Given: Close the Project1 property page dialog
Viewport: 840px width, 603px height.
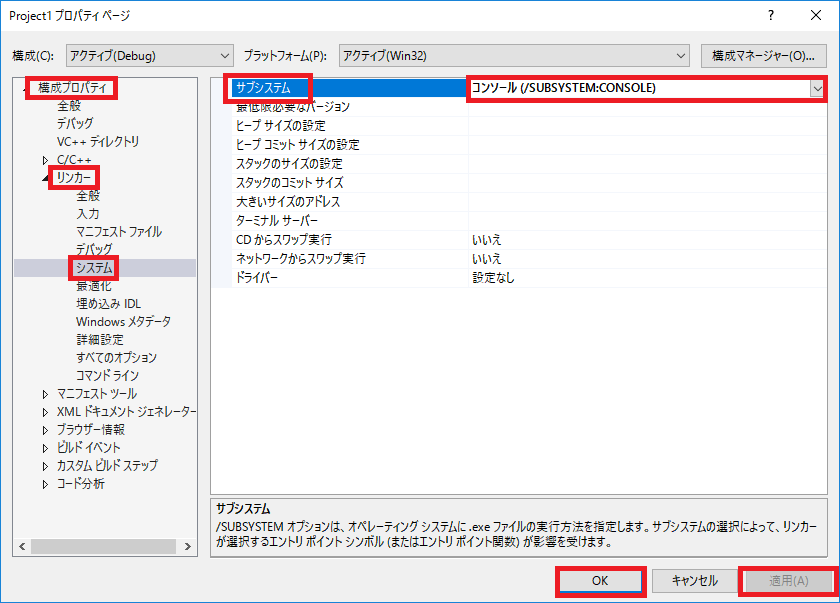Looking at the screenshot, I should click(x=815, y=16).
